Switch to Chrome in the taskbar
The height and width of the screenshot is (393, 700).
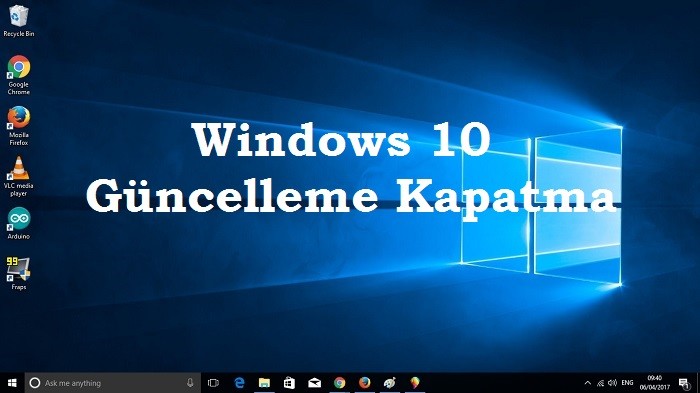(x=339, y=383)
